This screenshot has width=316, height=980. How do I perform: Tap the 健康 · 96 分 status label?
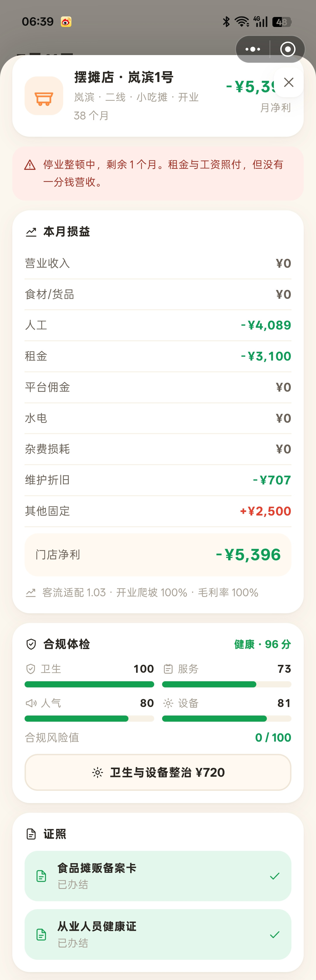tap(262, 644)
